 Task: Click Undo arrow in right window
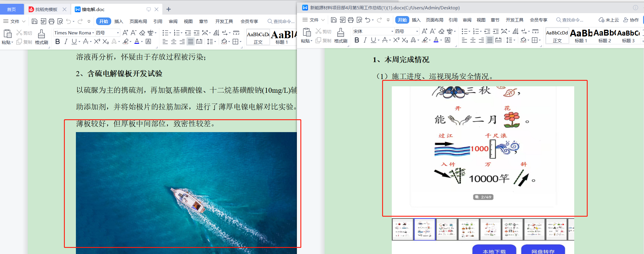368,20
